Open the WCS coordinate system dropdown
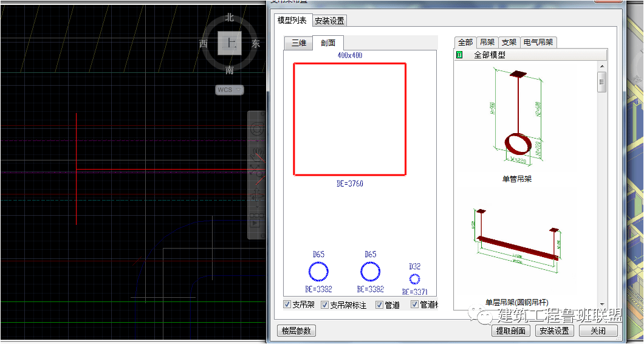644x344 pixels. click(x=230, y=90)
